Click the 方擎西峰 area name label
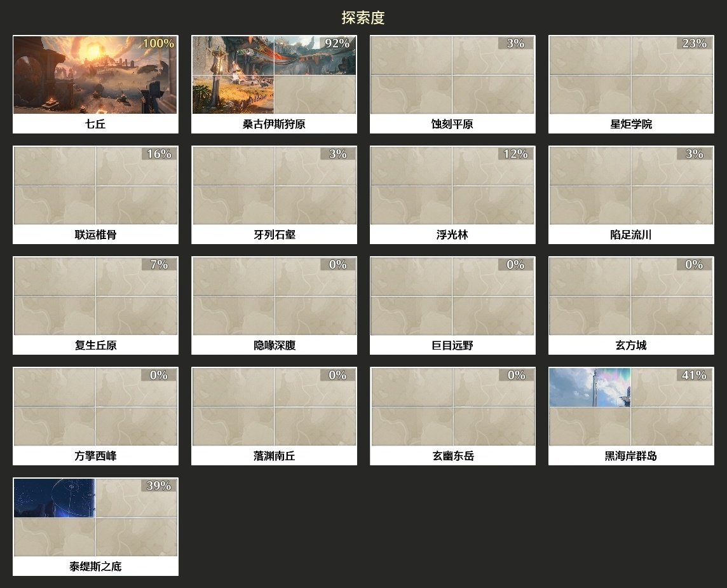Image resolution: width=727 pixels, height=588 pixels. coord(95,456)
